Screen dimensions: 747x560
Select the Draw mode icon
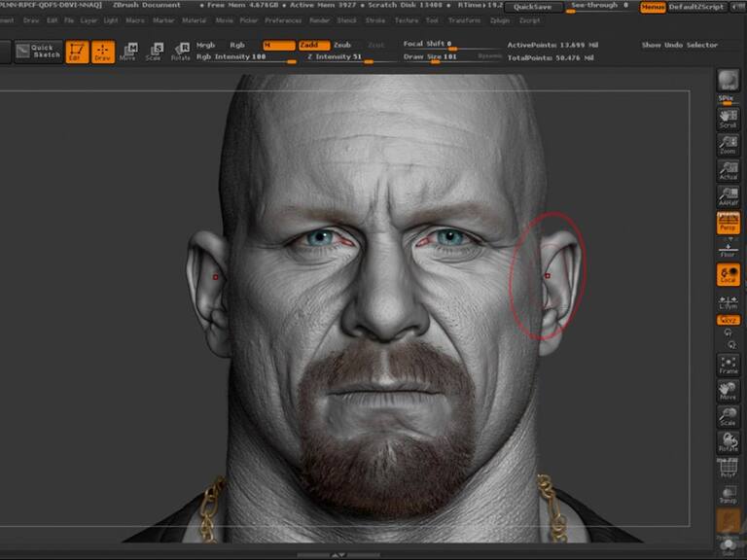103,51
